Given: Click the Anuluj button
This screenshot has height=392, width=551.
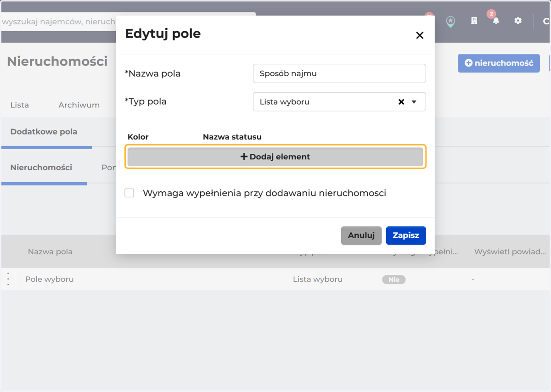Looking at the screenshot, I should [x=361, y=235].
